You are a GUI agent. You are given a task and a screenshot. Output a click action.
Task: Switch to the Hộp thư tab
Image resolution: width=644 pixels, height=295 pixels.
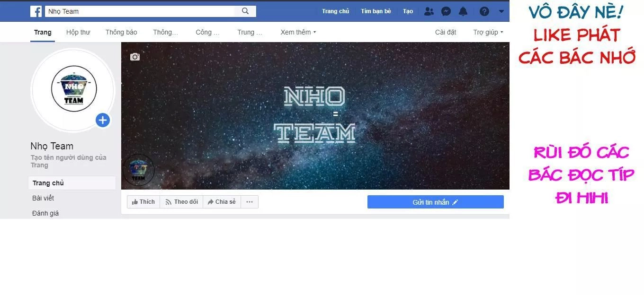pyautogui.click(x=78, y=32)
